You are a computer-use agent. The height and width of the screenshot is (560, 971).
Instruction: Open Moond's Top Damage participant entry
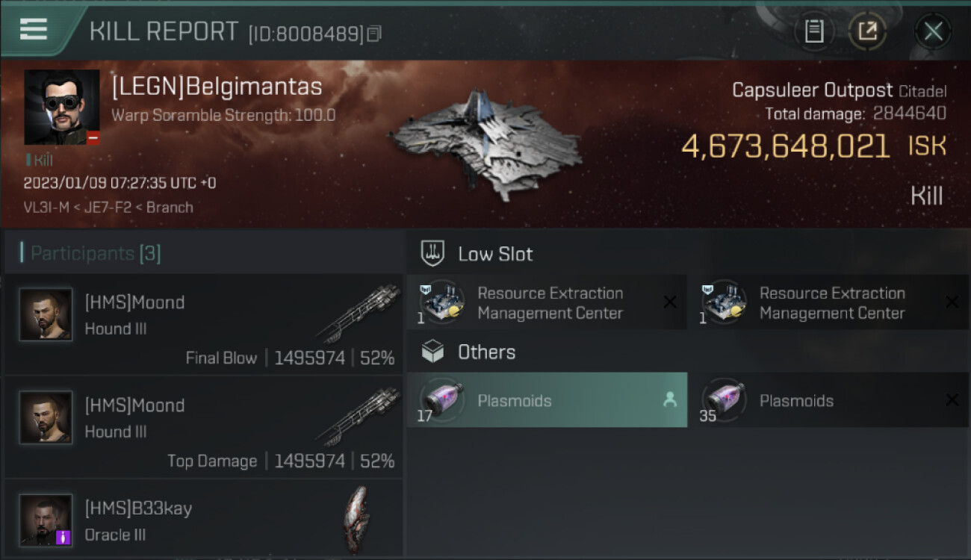pyautogui.click(x=203, y=427)
